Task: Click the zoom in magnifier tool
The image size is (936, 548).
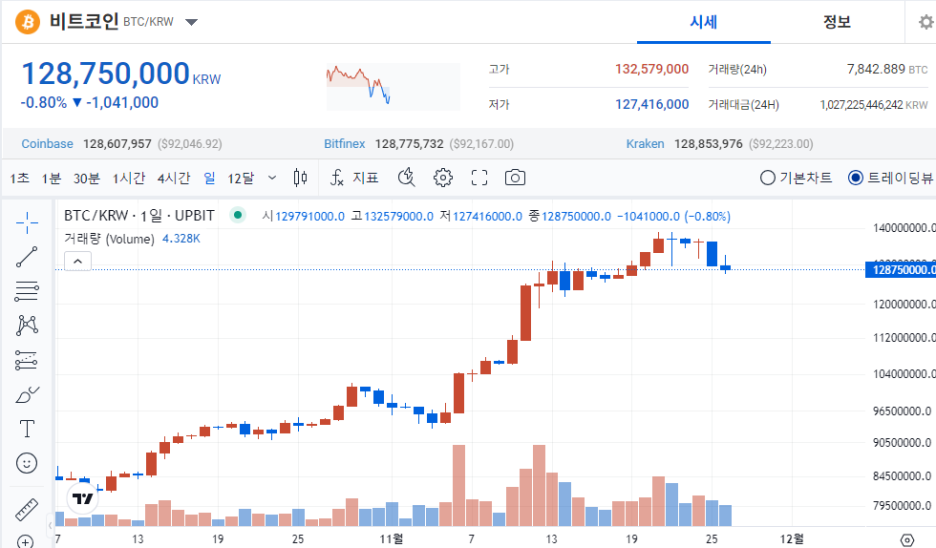Action: point(26,542)
